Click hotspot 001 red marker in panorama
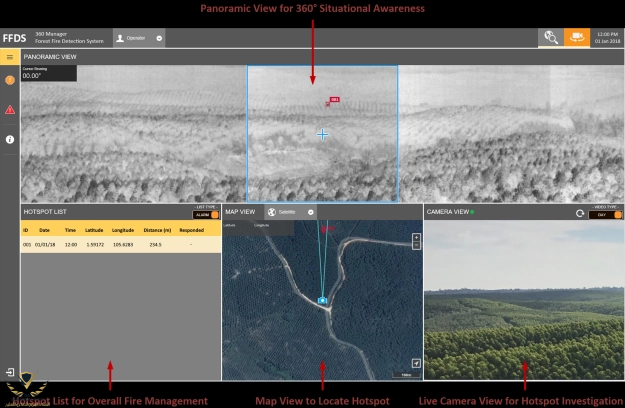Viewport: 625px width, 408px height. coord(333,101)
